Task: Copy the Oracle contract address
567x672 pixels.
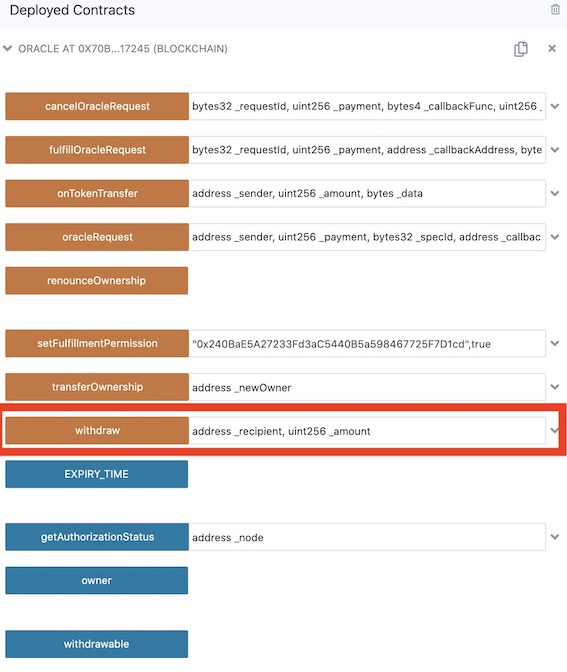Action: point(521,49)
